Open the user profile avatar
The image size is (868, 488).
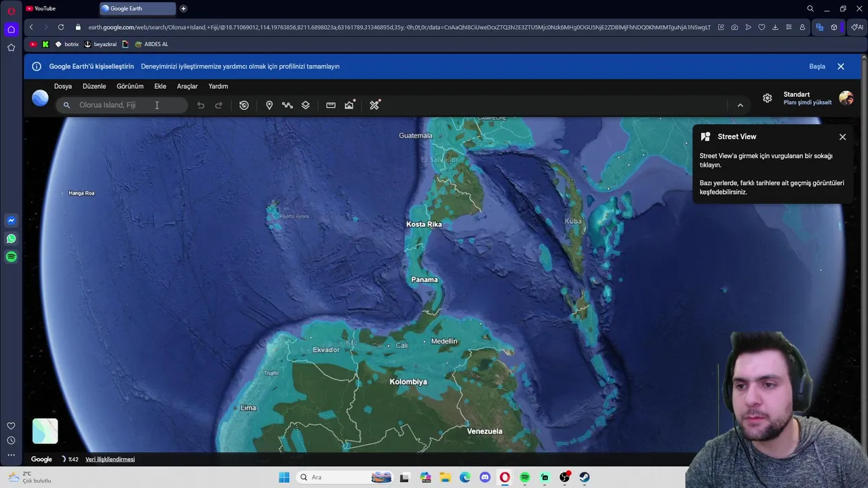[x=846, y=98]
